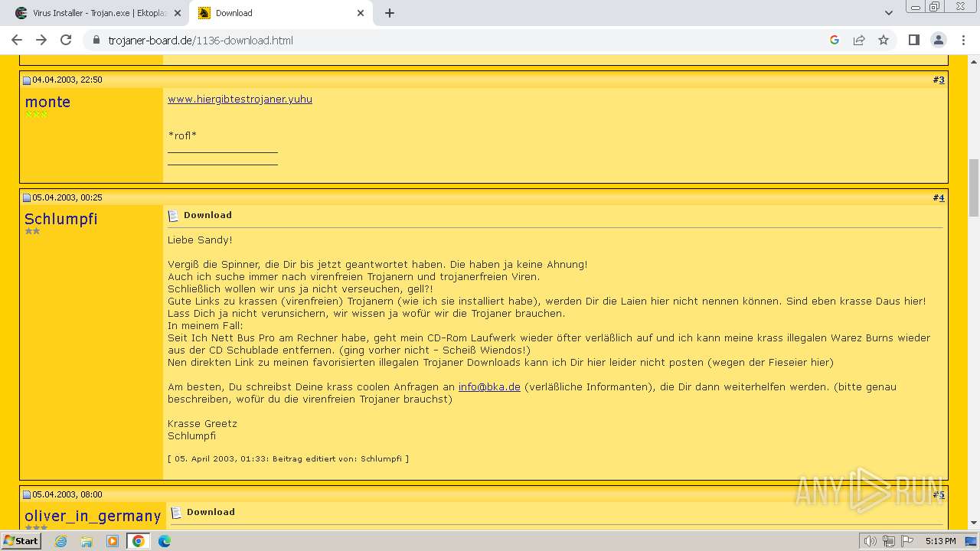This screenshot has height=551, width=980.
Task: Open the www.hiergibtestrojaner.yuhu link
Action: tap(240, 99)
